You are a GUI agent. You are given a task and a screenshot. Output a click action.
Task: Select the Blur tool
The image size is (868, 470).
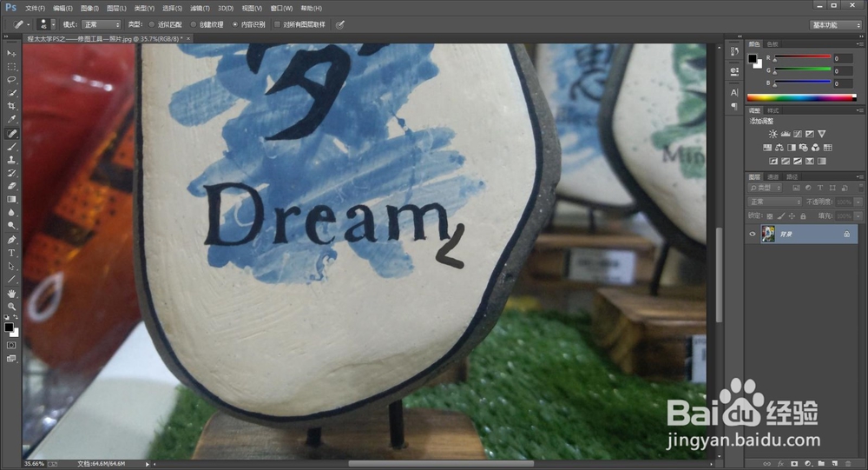click(11, 212)
